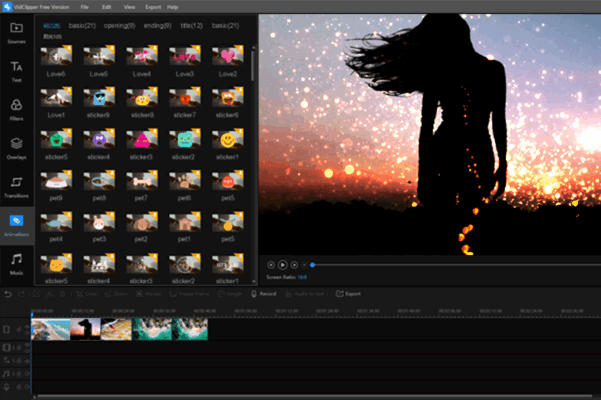Click the Delete trash icon
The image size is (601, 400).
[x=62, y=294]
